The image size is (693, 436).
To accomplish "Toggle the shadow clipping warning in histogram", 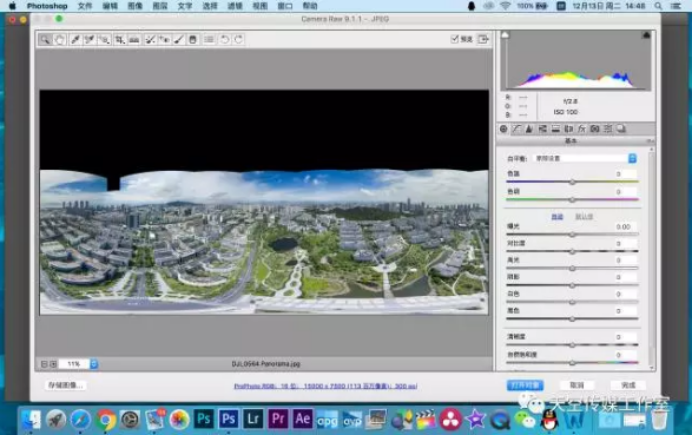I will tap(505, 35).
